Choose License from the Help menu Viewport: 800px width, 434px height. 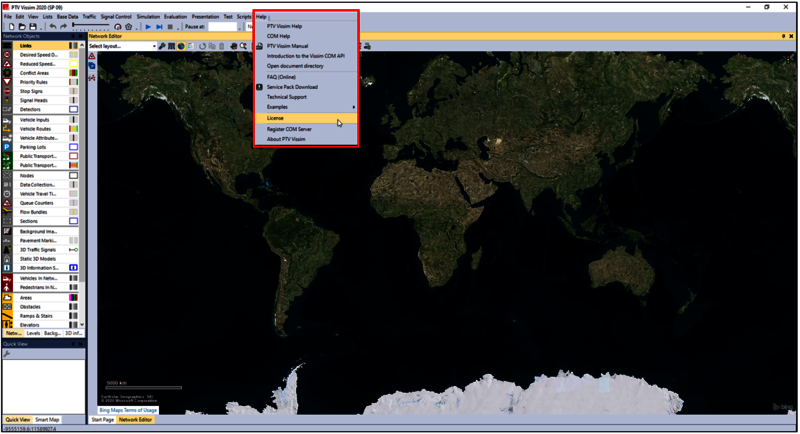(276, 118)
